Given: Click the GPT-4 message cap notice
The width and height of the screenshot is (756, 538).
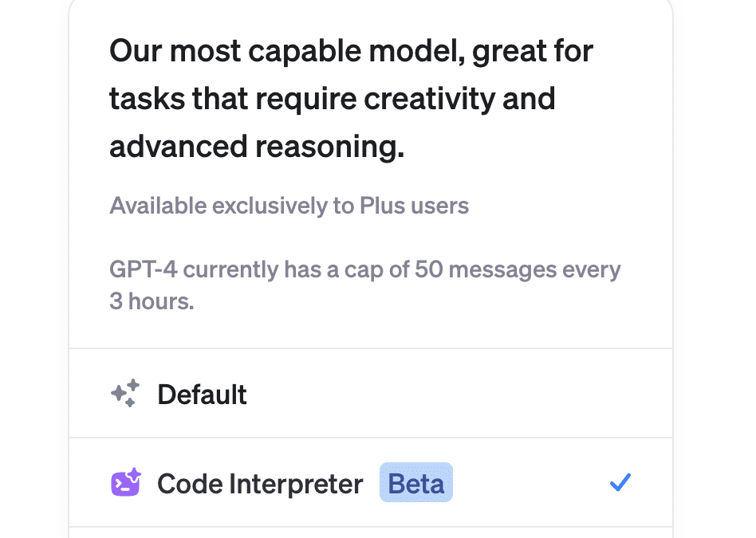Looking at the screenshot, I should tap(364, 285).
